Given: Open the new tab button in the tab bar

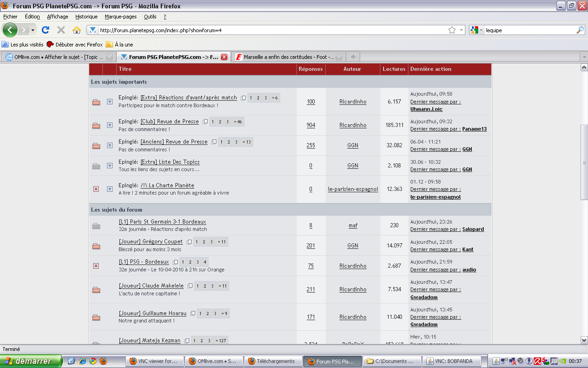Looking at the screenshot, I should coord(353,57).
